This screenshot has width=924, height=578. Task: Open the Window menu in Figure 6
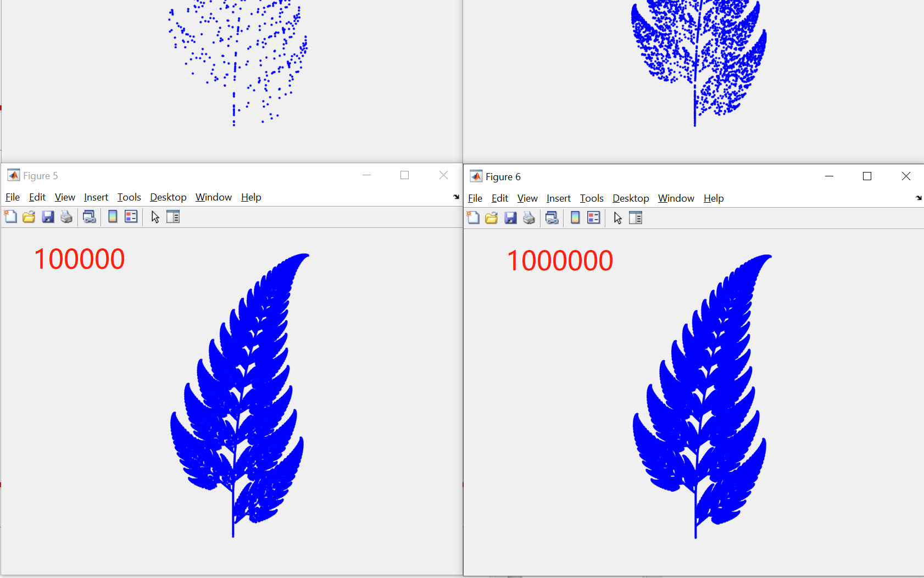point(676,198)
